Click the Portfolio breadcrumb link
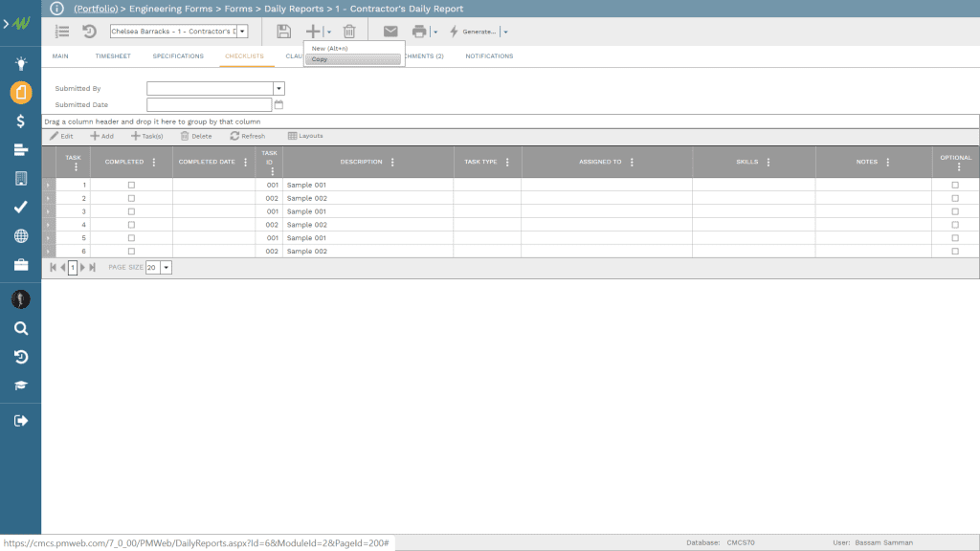980x551 pixels. 96,9
